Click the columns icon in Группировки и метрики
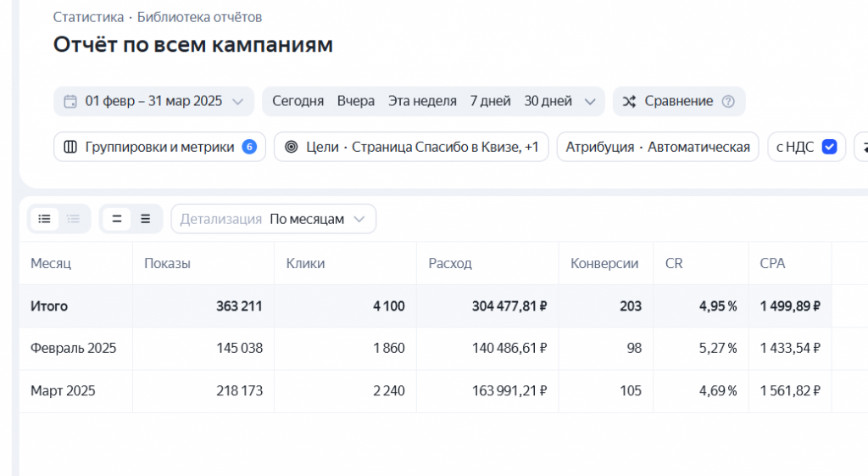 (70, 147)
